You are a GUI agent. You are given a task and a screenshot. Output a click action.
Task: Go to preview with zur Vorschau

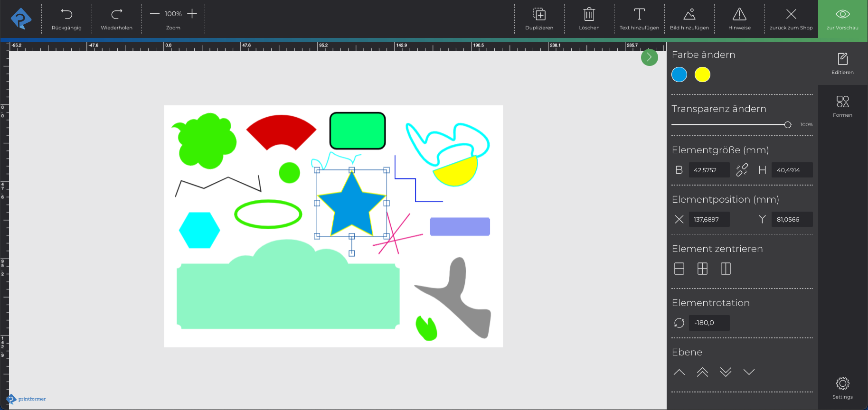pos(842,19)
